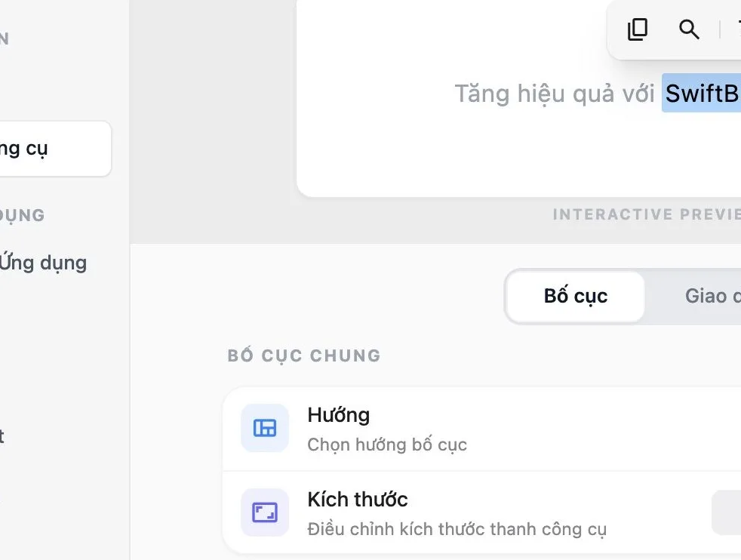This screenshot has width=741, height=560.
Task: Click the Hướng layout icon
Action: [x=265, y=428]
